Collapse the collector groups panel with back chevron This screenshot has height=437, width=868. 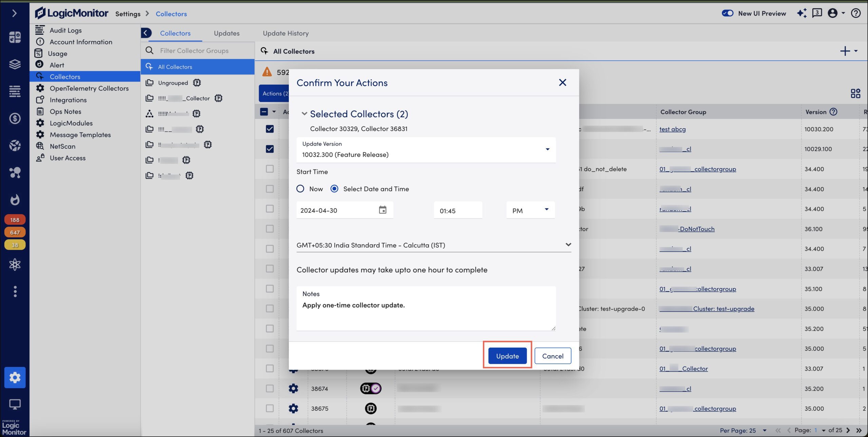(x=146, y=33)
